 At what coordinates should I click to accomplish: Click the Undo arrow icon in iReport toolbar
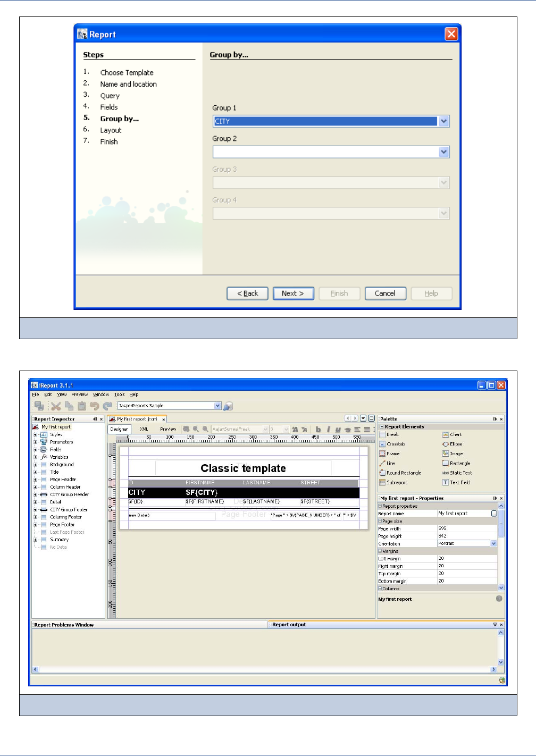coord(95,406)
